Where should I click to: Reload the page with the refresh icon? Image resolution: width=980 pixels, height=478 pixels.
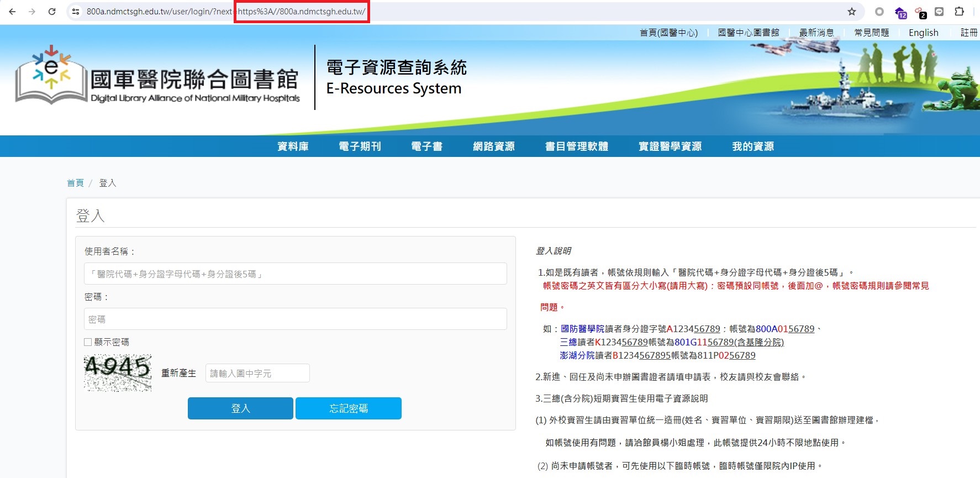pyautogui.click(x=52, y=12)
